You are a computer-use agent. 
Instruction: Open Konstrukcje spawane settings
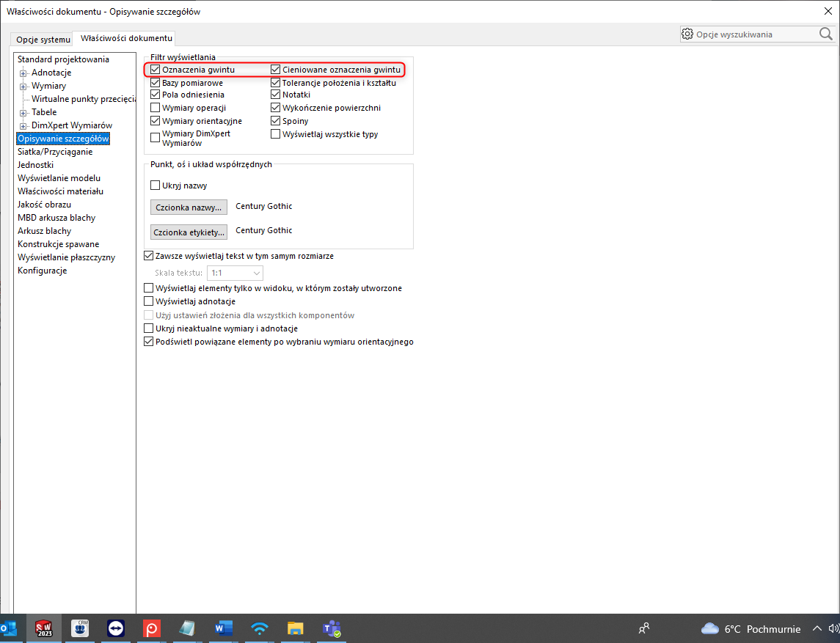[x=59, y=244]
